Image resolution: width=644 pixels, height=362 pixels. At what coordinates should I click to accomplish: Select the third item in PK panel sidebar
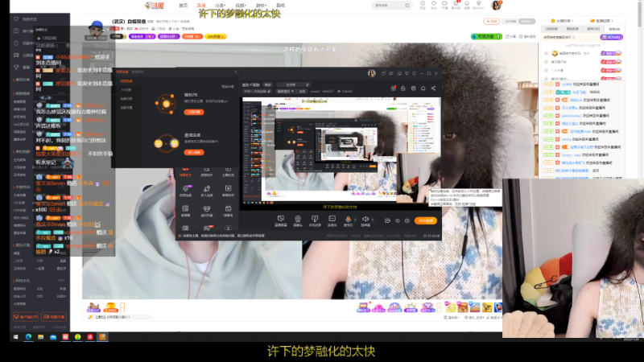coord(126,99)
